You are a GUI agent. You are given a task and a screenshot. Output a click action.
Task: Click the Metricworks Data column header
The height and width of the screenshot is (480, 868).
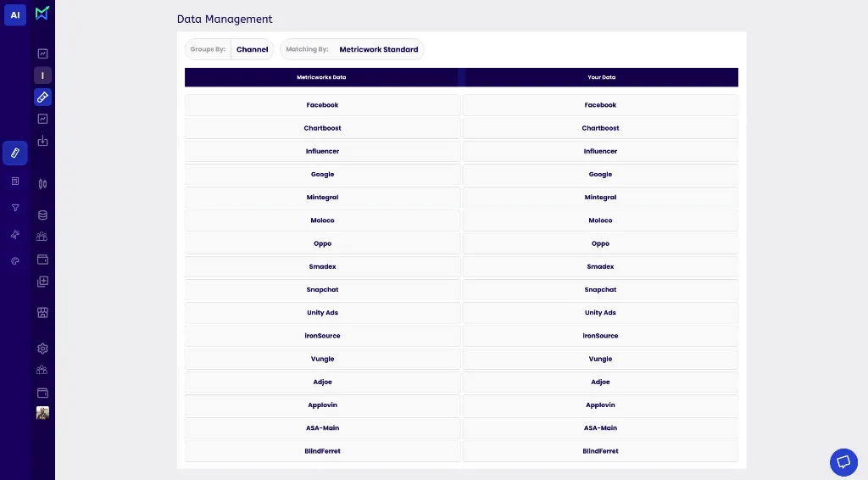(x=321, y=77)
